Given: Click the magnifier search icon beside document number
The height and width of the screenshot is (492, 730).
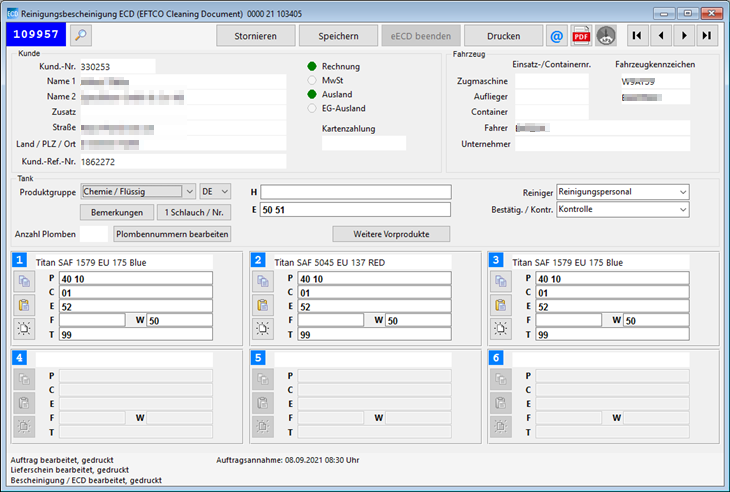Looking at the screenshot, I should point(81,36).
